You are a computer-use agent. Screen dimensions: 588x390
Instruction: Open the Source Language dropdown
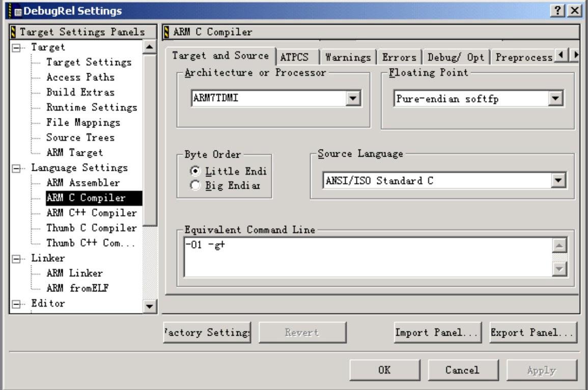(558, 179)
